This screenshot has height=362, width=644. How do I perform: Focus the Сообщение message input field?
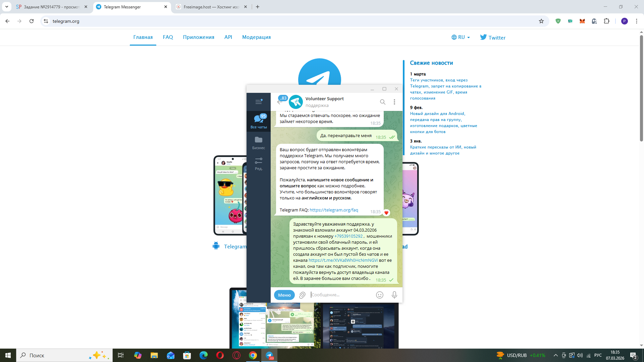pyautogui.click(x=341, y=295)
